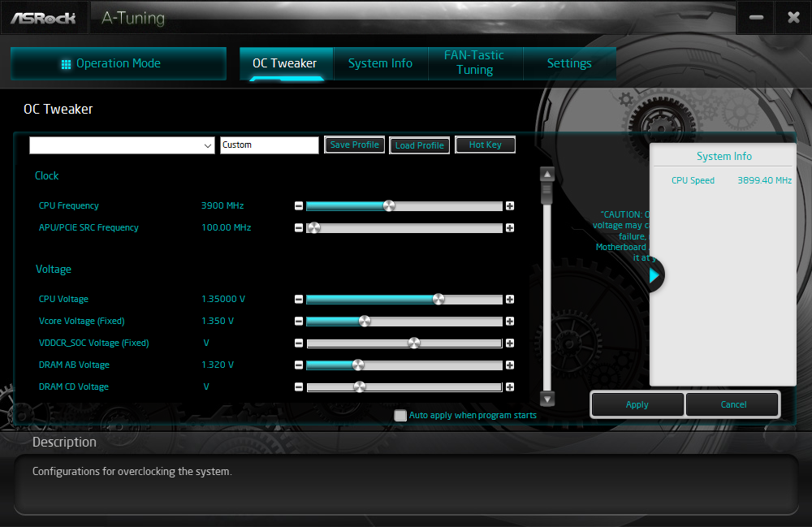Click minus icon for DRAM CD Voltage
812x527 pixels.
pos(299,387)
